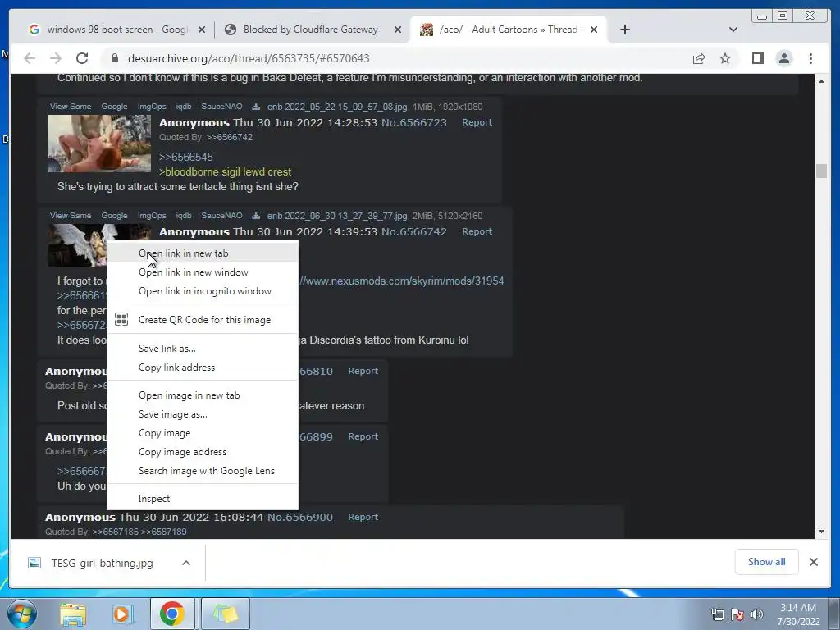Click ImgOps link on post 6566723
840x630 pixels.
click(x=152, y=107)
